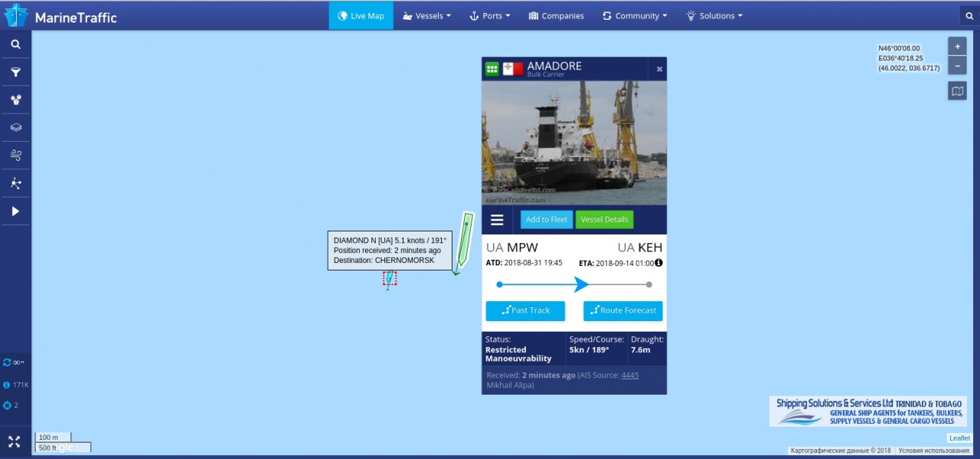This screenshot has height=459, width=980.
Task: Open the Companies menu item
Action: pyautogui.click(x=556, y=15)
